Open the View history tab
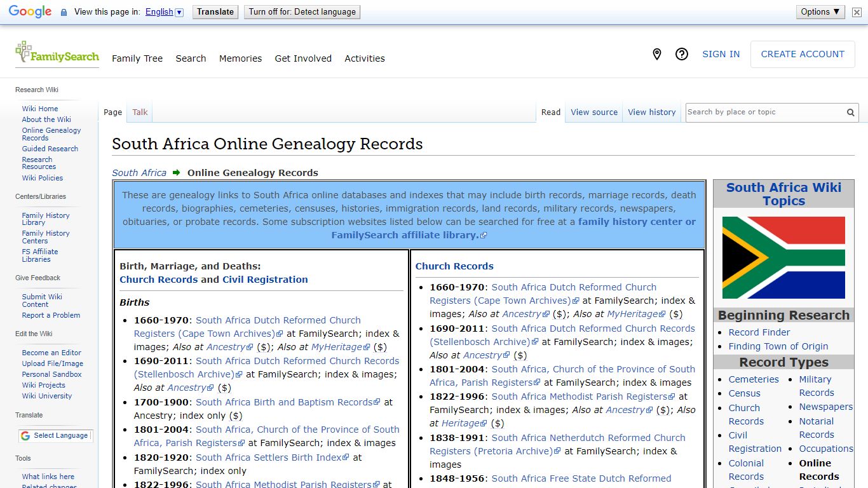 652,112
